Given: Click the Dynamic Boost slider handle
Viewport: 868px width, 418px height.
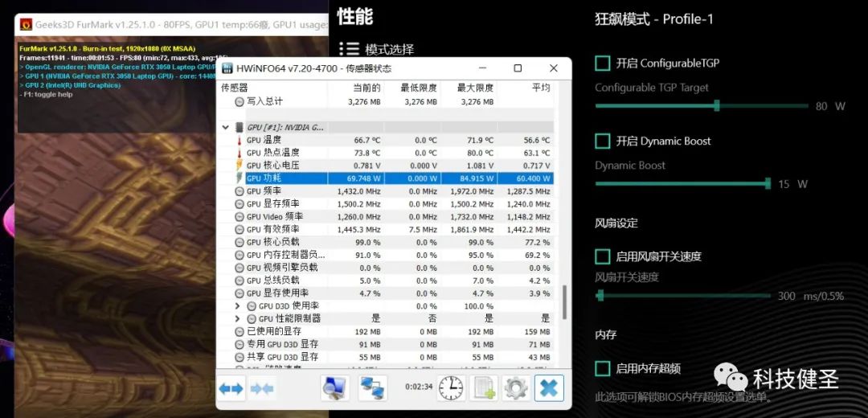Looking at the screenshot, I should (768, 183).
